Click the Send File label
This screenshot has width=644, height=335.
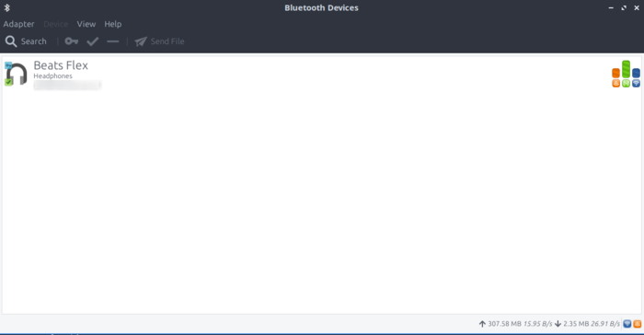click(167, 41)
